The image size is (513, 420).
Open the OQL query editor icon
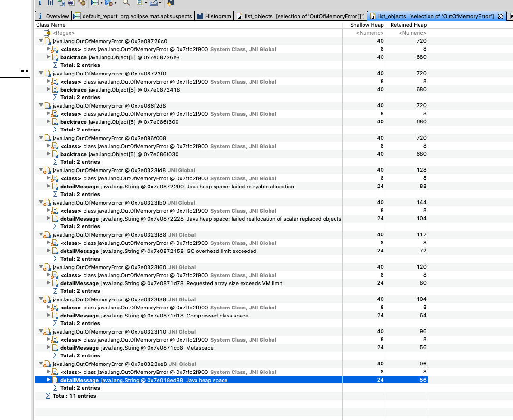71,3
